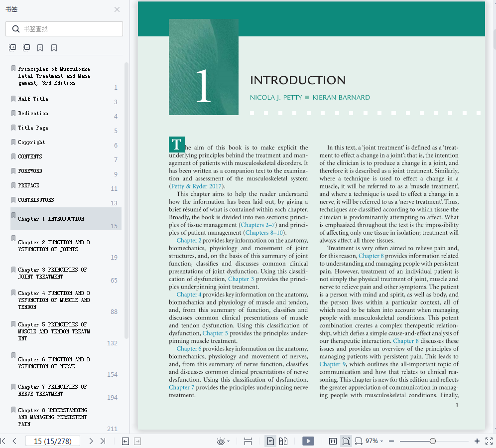Follow the Chapters 2–7 link
The image size is (496, 448).
[258, 225]
